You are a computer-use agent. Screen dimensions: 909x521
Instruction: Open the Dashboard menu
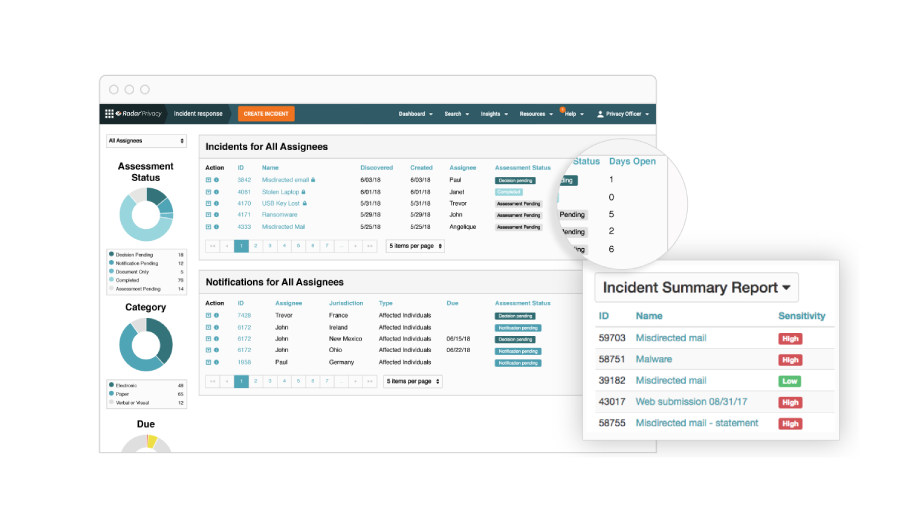tap(415, 114)
